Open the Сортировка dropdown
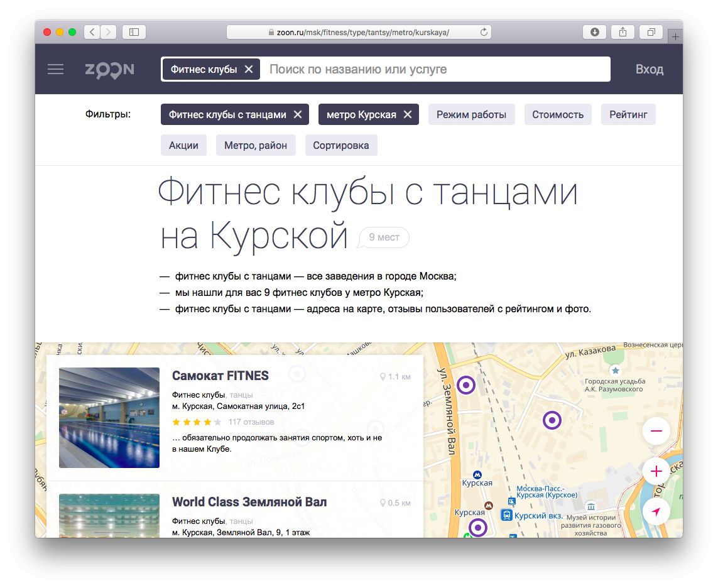Image resolution: width=718 pixels, height=588 pixels. [x=340, y=145]
